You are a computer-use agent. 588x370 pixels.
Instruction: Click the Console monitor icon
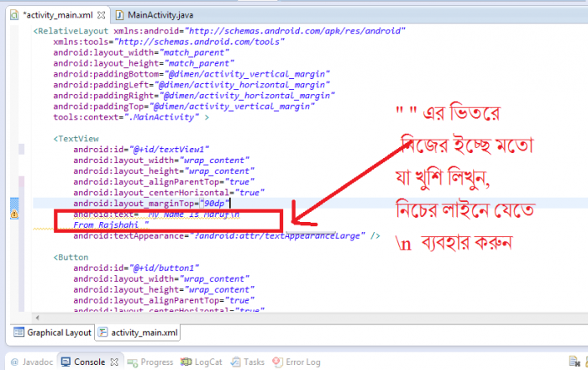66,362
